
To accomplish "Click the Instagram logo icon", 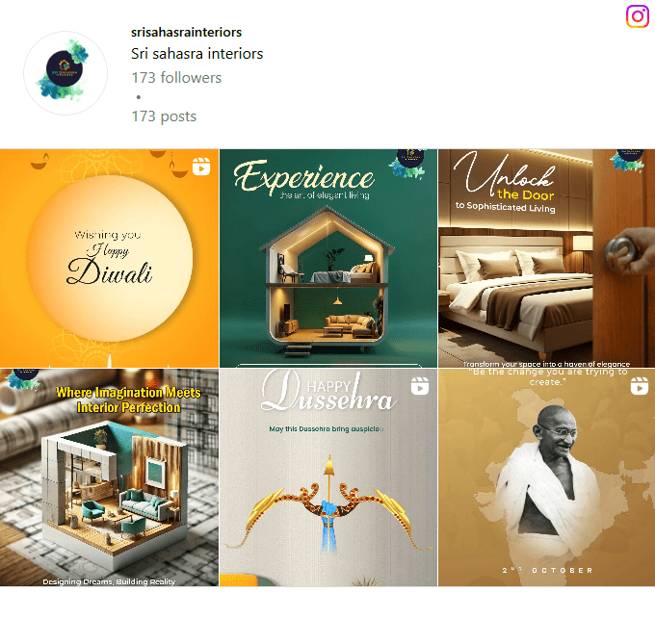I will pos(638,16).
